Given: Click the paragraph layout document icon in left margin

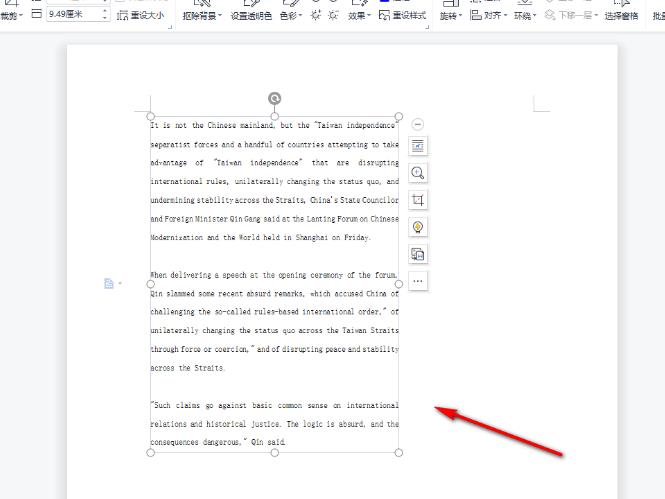Looking at the screenshot, I should (109, 284).
